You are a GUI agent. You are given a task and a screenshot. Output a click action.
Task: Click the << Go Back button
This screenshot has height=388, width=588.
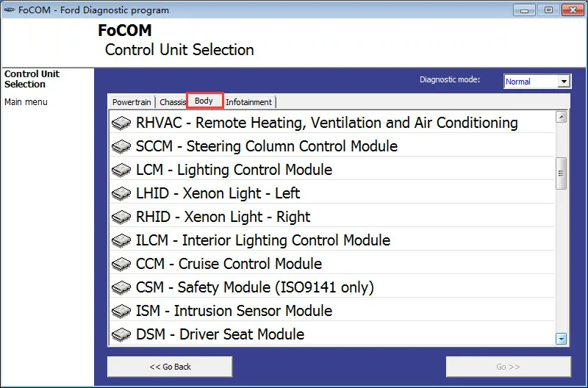pyautogui.click(x=170, y=367)
